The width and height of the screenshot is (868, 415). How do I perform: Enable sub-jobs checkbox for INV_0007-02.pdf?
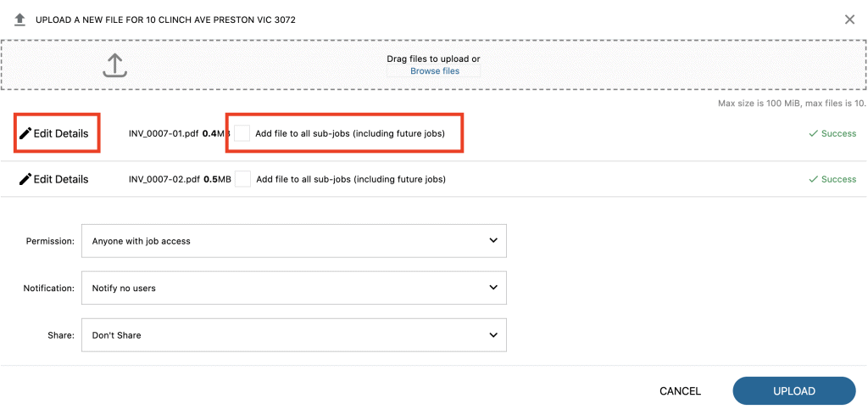(x=242, y=179)
